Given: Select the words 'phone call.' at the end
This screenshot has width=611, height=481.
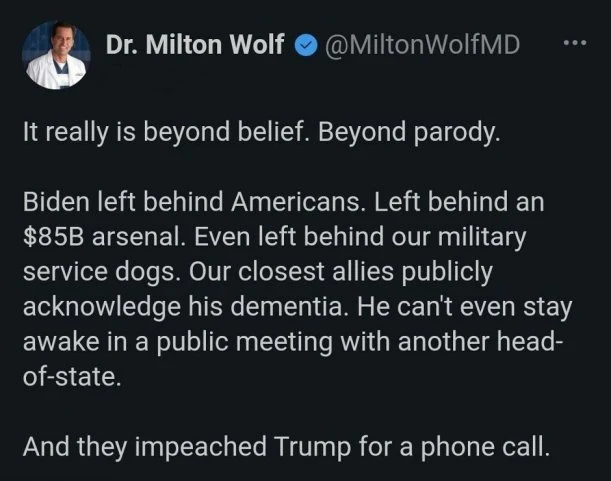Looking at the screenshot, I should click(x=485, y=447).
